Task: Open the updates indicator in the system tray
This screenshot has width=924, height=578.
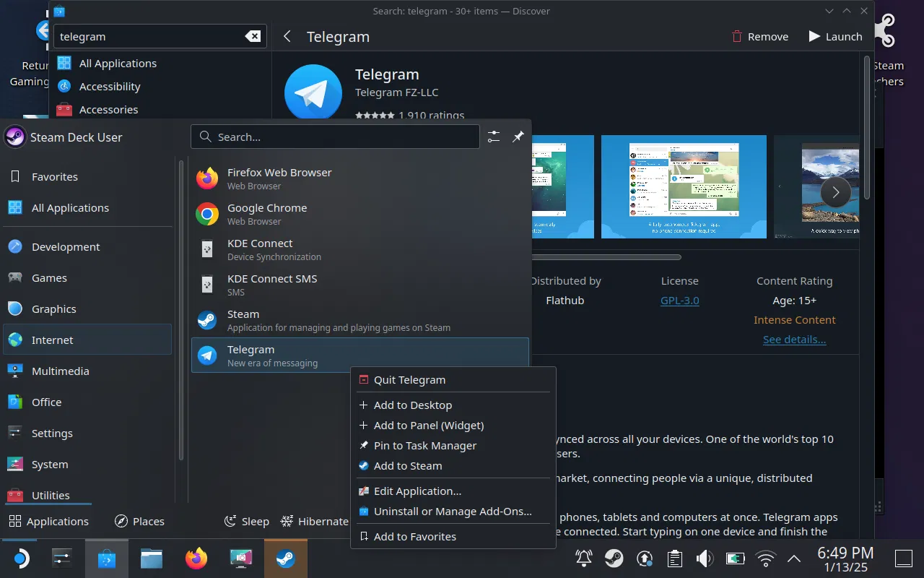Action: pyautogui.click(x=645, y=558)
